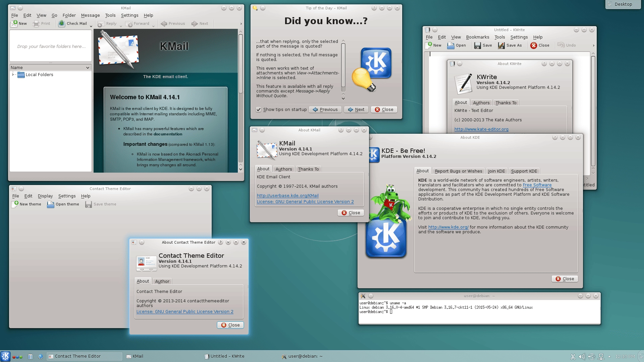
Task: Open the Free Software link in About KDE
Action: pyautogui.click(x=537, y=185)
